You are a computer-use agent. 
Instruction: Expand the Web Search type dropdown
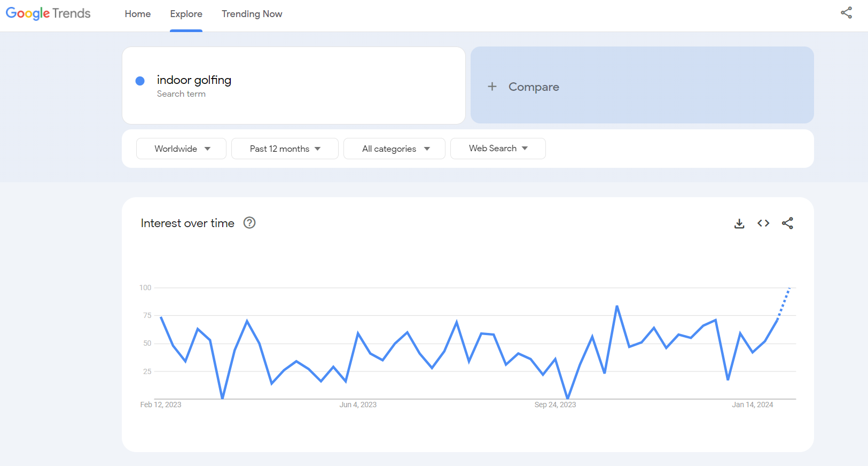click(x=498, y=149)
